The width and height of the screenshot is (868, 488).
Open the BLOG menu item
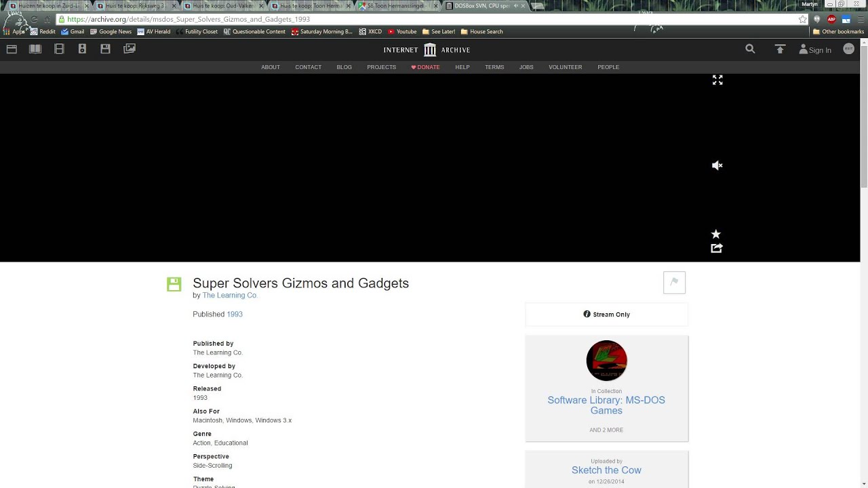(344, 67)
